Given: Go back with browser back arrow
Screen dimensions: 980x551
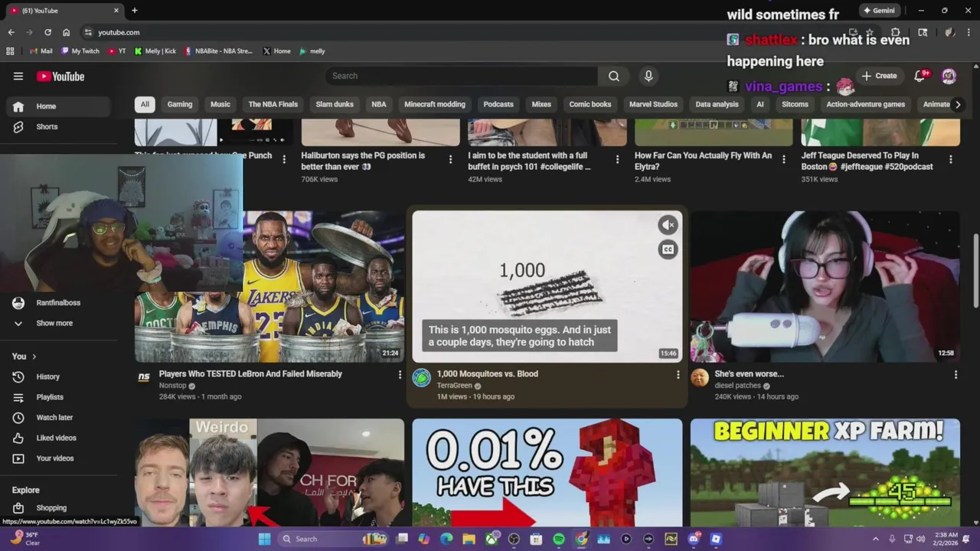Looking at the screenshot, I should (x=11, y=32).
